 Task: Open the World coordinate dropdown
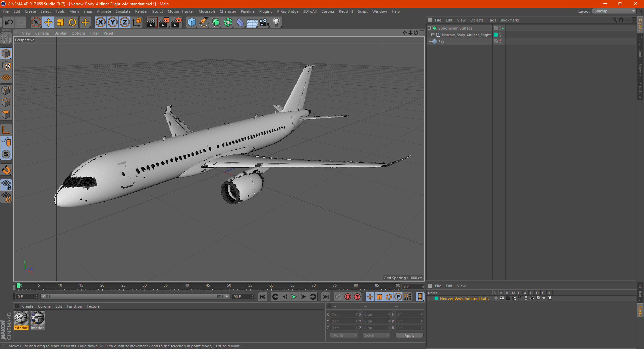(344, 335)
